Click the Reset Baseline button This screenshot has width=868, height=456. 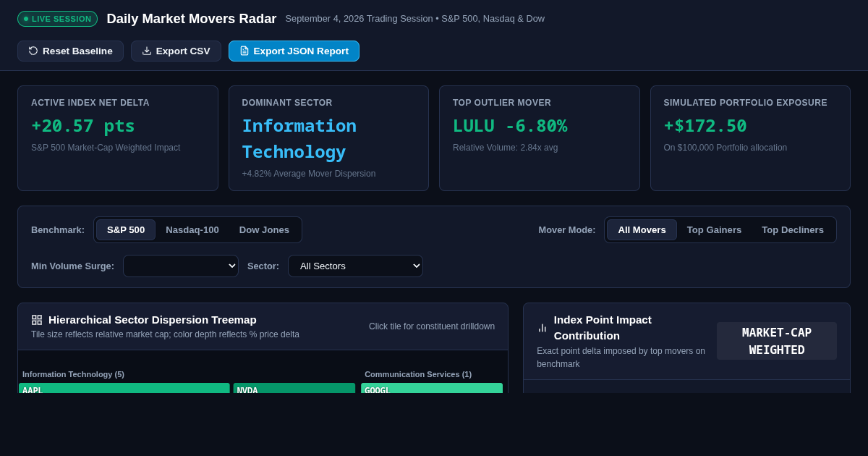[70, 51]
